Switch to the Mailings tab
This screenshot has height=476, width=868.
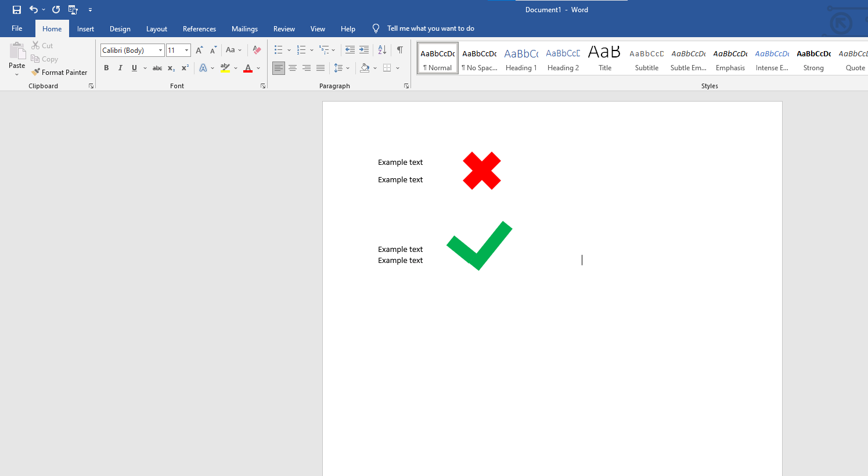244,29
